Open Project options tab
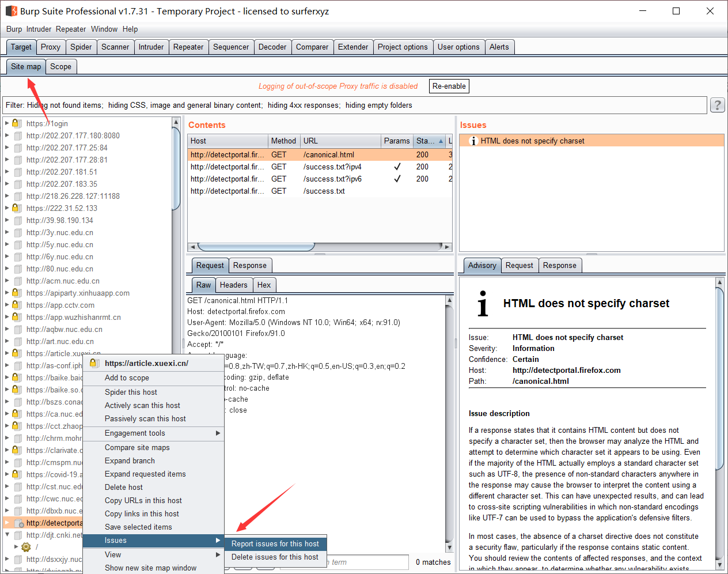The height and width of the screenshot is (574, 728). tap(403, 47)
